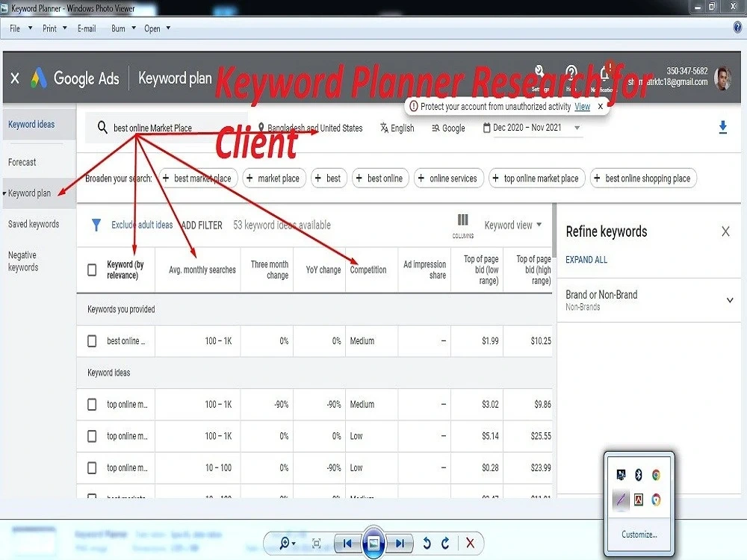
Task: Click the Google Ads logo
Action: 39,78
